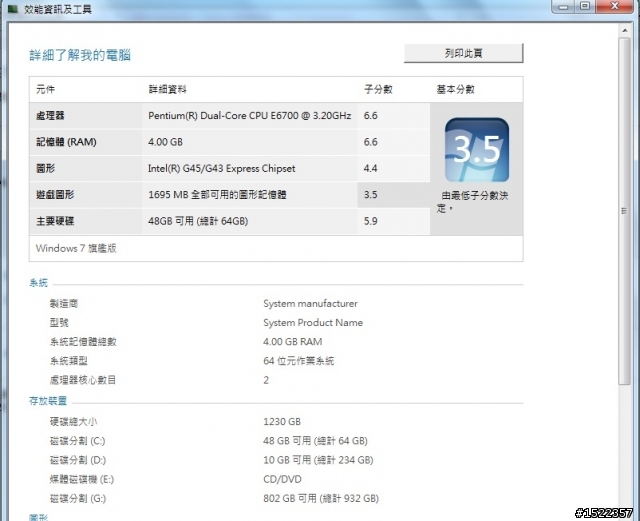Select the 處理器核心數目 label

(83, 380)
